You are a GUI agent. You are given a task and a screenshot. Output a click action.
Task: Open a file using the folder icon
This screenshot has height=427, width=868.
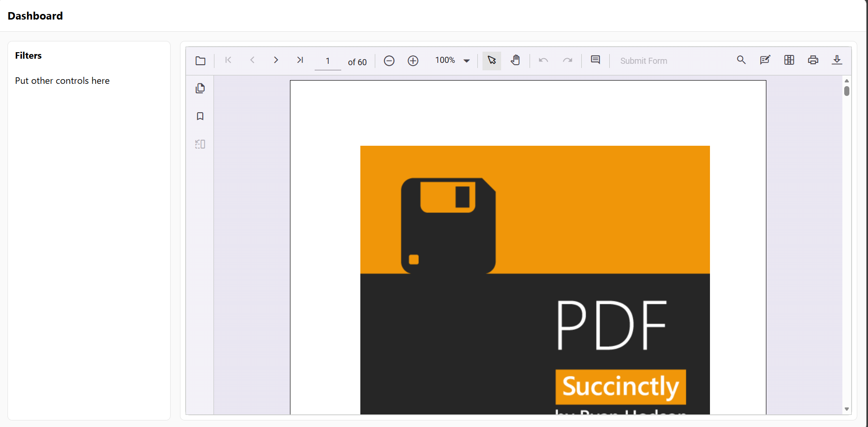[x=200, y=61]
